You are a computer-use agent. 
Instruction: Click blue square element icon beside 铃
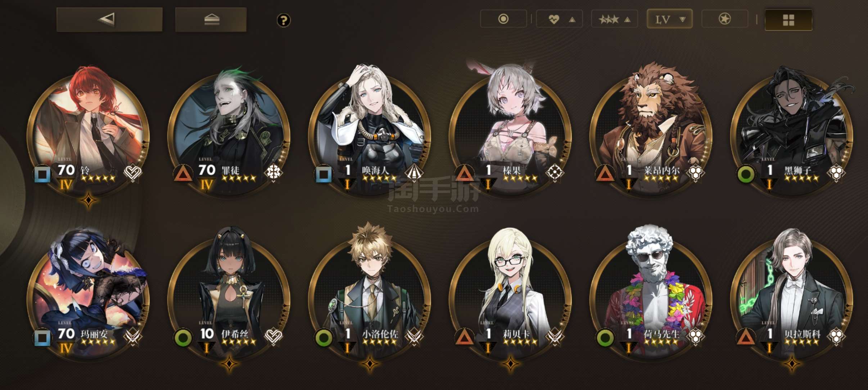(x=42, y=174)
